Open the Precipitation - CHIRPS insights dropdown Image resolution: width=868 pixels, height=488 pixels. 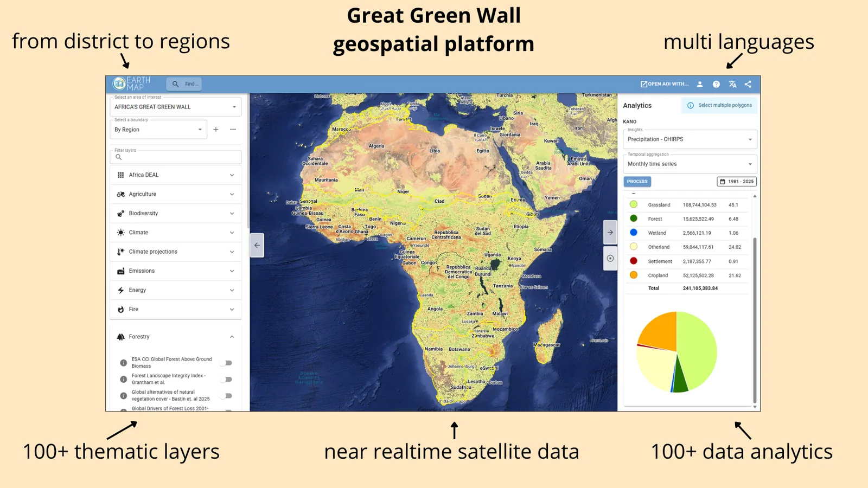point(690,139)
